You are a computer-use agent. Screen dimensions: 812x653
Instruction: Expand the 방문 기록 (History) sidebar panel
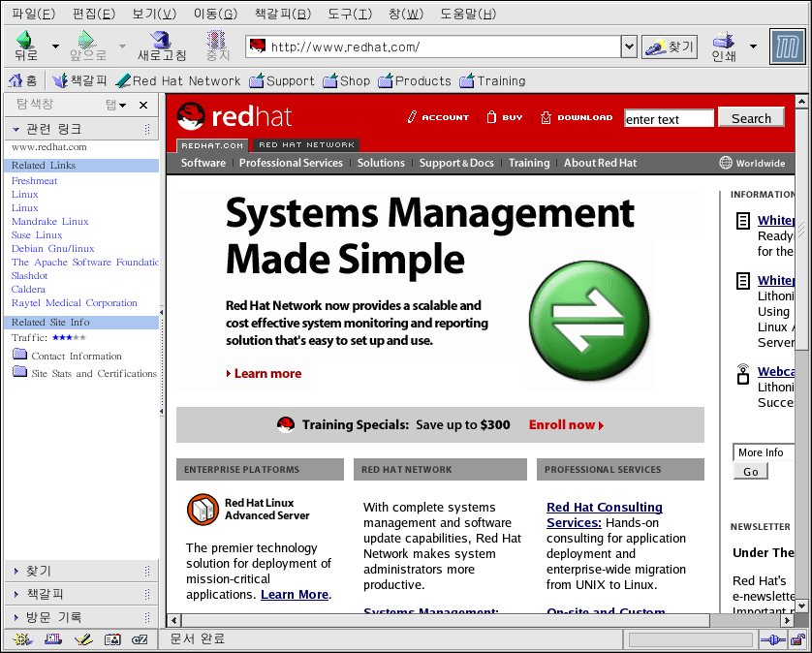[x=53, y=617]
